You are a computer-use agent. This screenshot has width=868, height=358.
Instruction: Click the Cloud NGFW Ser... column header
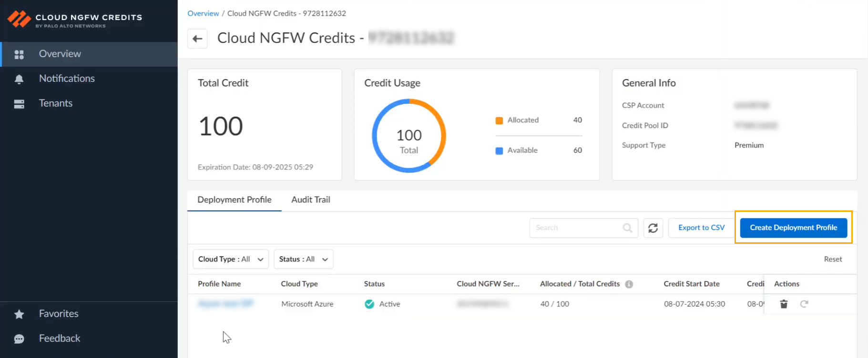tap(488, 284)
